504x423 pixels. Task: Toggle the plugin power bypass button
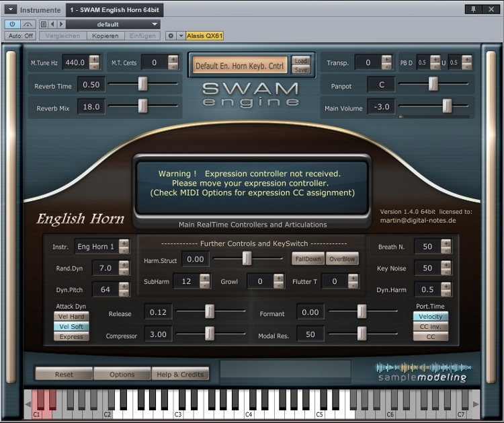(x=12, y=24)
